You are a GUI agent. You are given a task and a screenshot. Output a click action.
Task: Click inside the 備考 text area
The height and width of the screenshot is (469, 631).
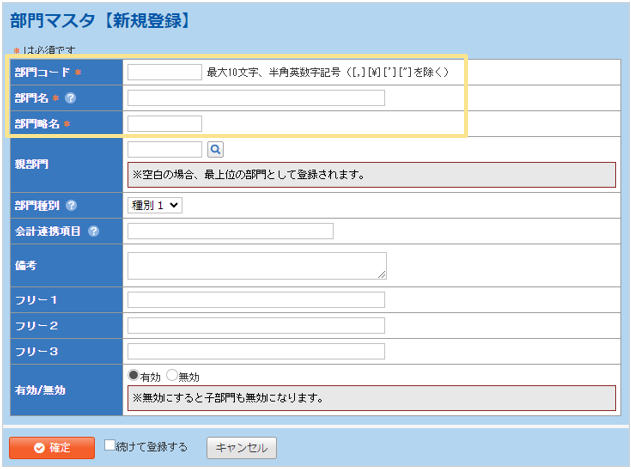click(256, 265)
